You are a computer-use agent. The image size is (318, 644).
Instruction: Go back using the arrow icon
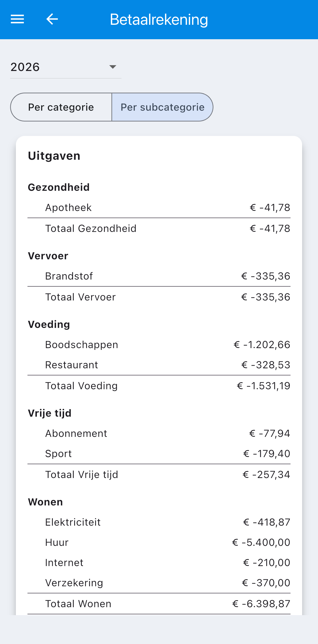[x=52, y=19]
